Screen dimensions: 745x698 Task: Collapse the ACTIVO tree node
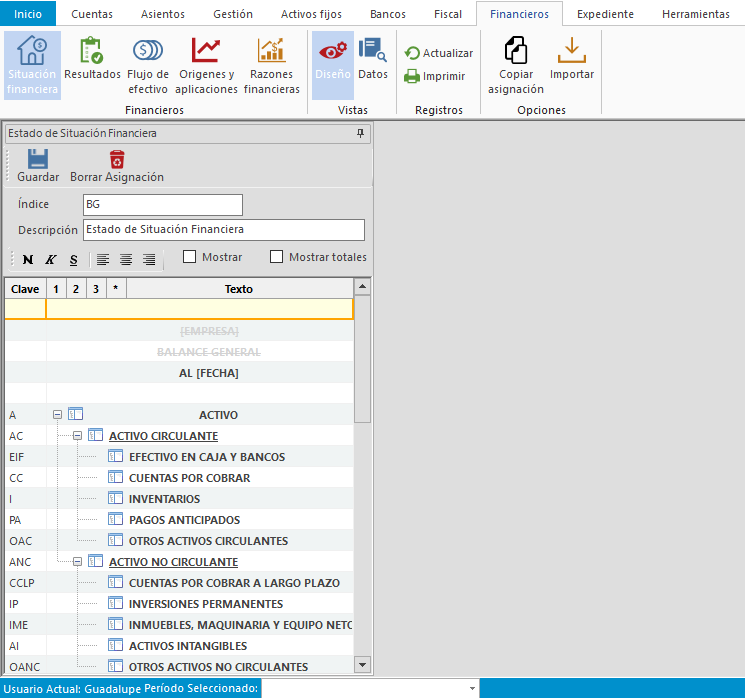coord(58,415)
